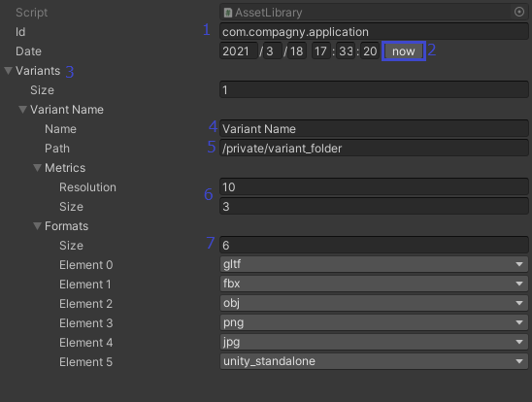The width and height of the screenshot is (532, 402).
Task: Click the Name field containing Variant Name
Action: tap(374, 128)
